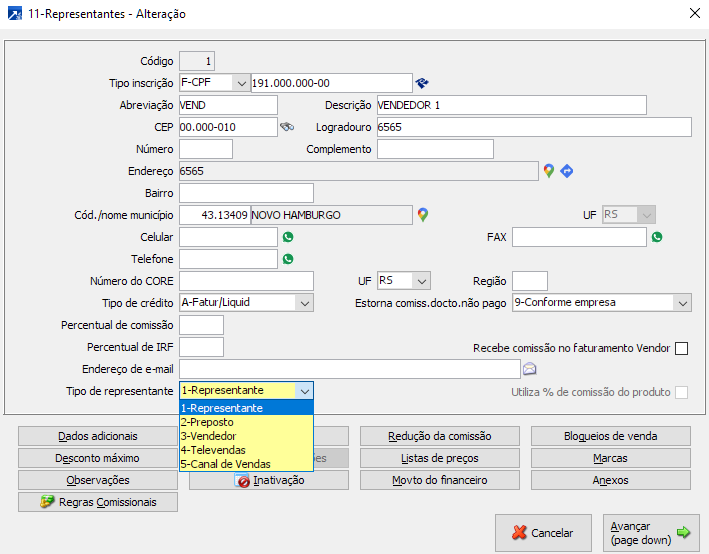Click the CPF lookup icon beside inscription number
The width and height of the screenshot is (709, 554).
click(x=422, y=83)
